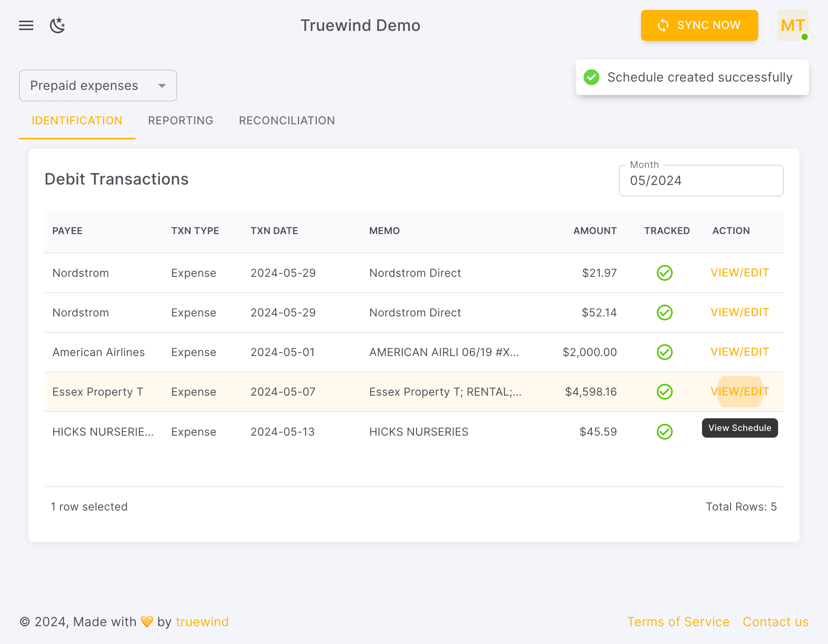Open the RECONCILIATION tab
Screen dimensions: 828x644
pos(286,120)
